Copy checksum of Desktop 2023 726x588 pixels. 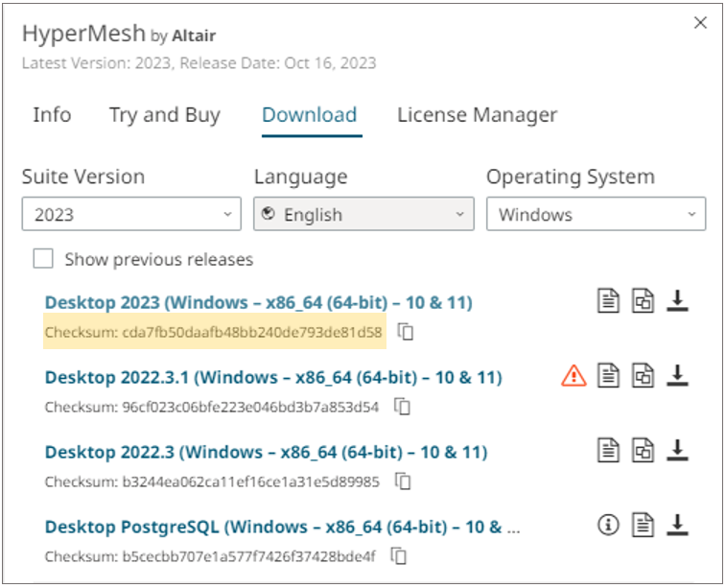click(406, 332)
